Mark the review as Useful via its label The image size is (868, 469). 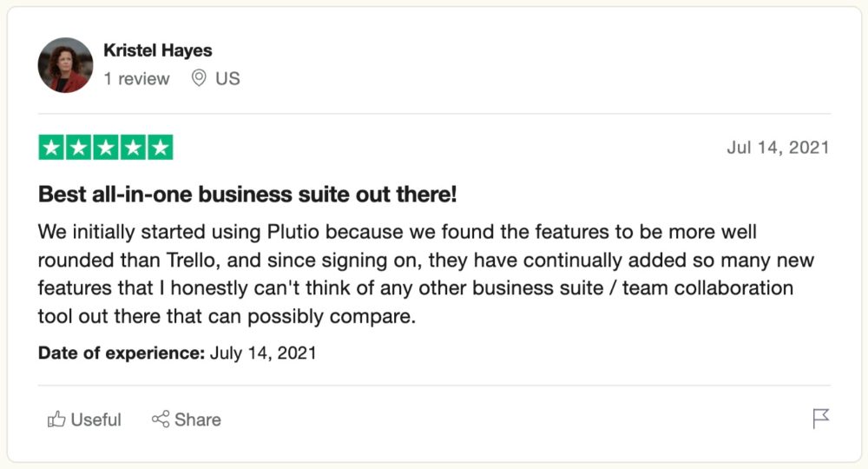tap(95, 419)
